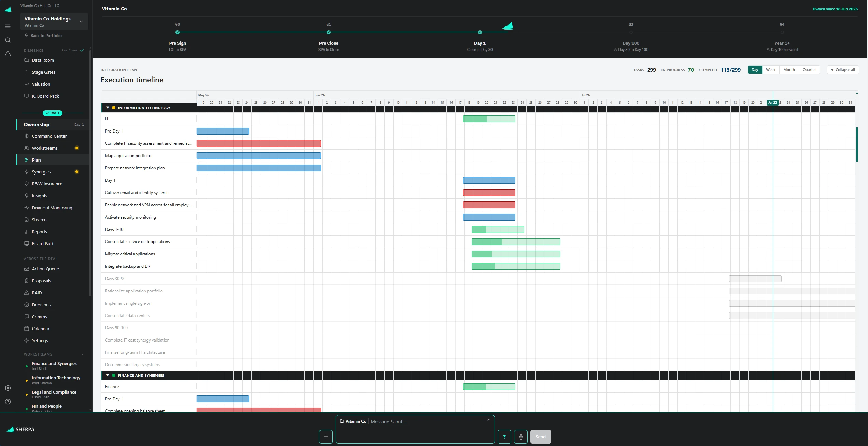
Task: Click the Pre Sign stage marker
Action: coord(177,32)
